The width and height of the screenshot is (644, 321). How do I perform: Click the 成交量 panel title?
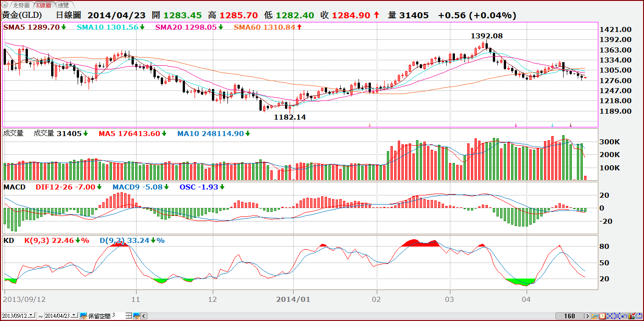pyautogui.click(x=13, y=133)
